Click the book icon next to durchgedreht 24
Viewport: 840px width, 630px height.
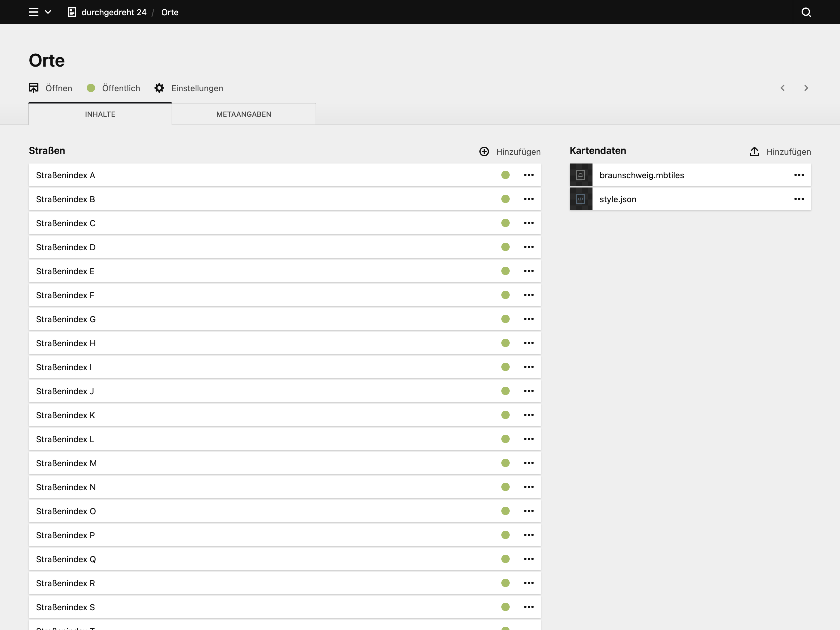coord(72,12)
